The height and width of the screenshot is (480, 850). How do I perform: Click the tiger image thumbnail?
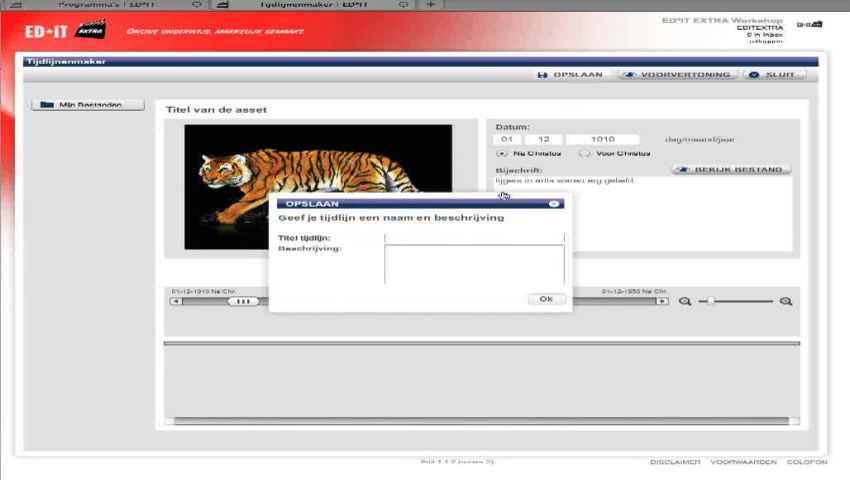[318, 187]
